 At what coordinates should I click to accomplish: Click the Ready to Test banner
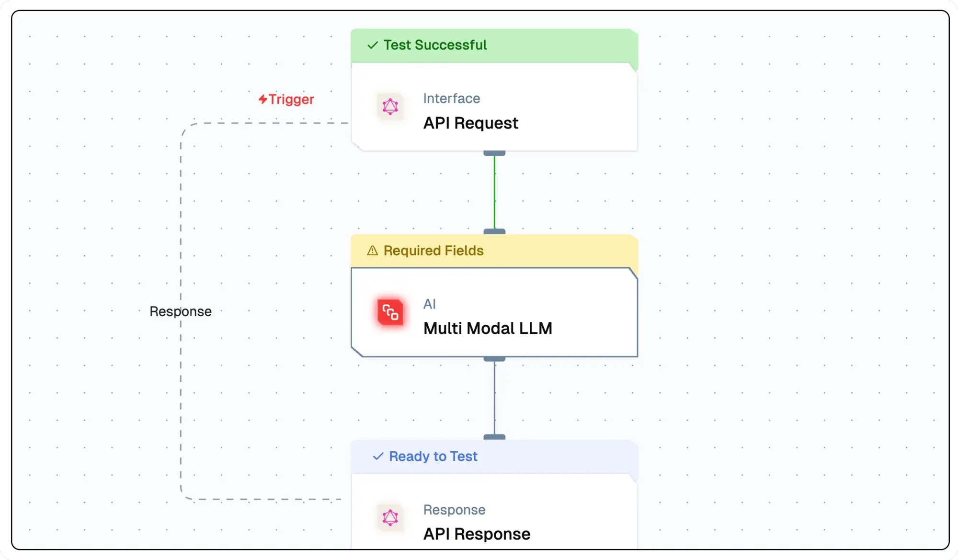(x=493, y=457)
